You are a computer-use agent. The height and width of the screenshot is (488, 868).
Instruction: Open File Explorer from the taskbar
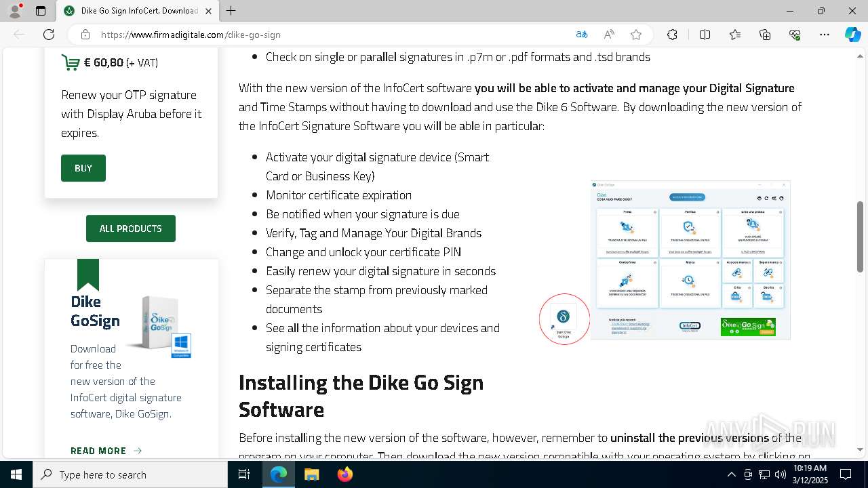pyautogui.click(x=311, y=474)
